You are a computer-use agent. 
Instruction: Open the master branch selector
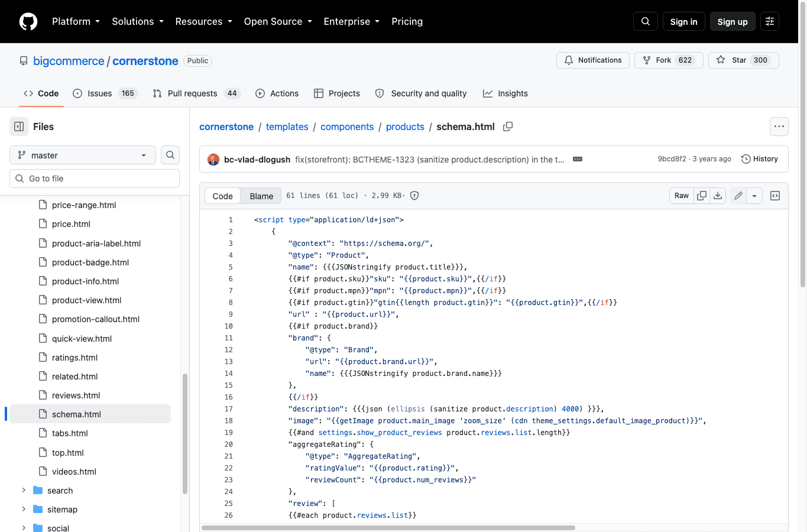pyautogui.click(x=83, y=155)
